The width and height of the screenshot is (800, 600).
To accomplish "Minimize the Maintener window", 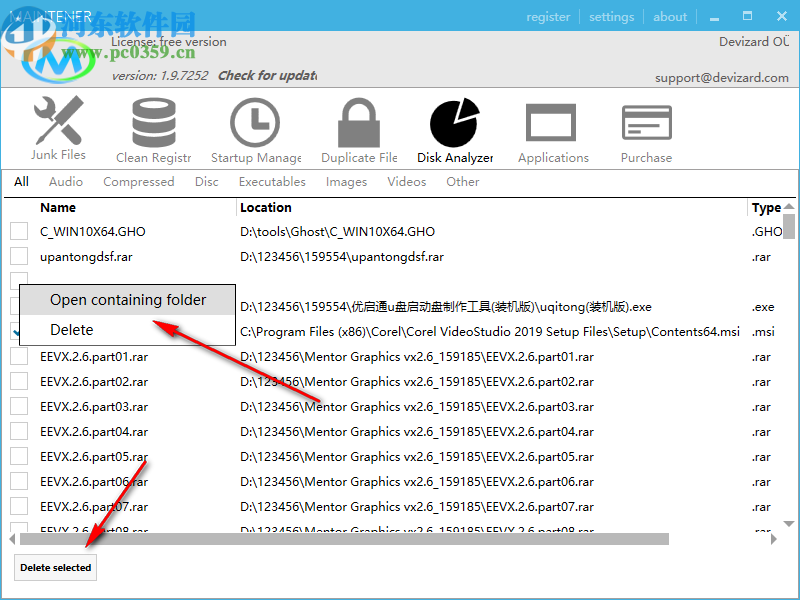I will (x=714, y=17).
